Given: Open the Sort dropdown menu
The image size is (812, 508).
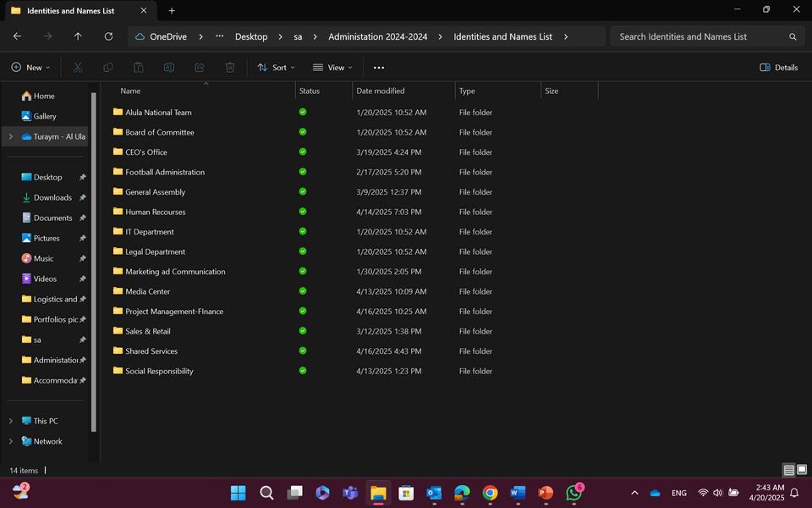Looking at the screenshot, I should (x=277, y=68).
